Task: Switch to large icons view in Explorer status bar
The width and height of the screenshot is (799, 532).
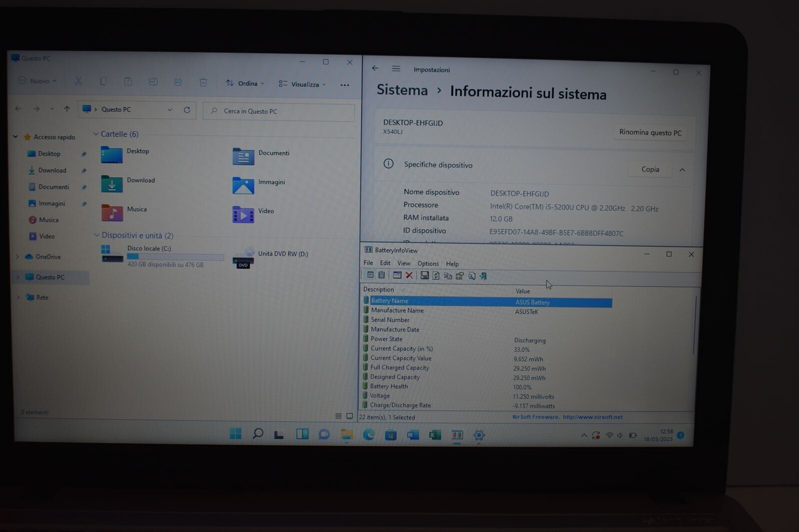Action: 350,416
